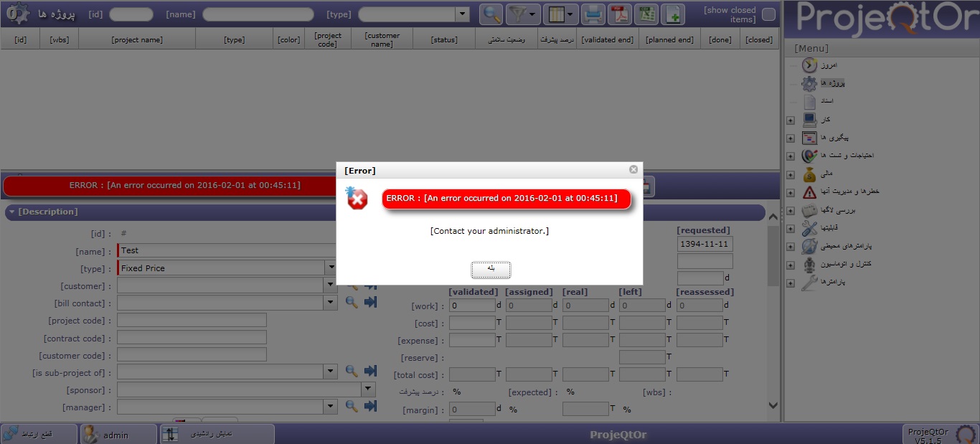Click the quick search magnifier icon in toolbar
The image size is (980, 444).
[491, 14]
